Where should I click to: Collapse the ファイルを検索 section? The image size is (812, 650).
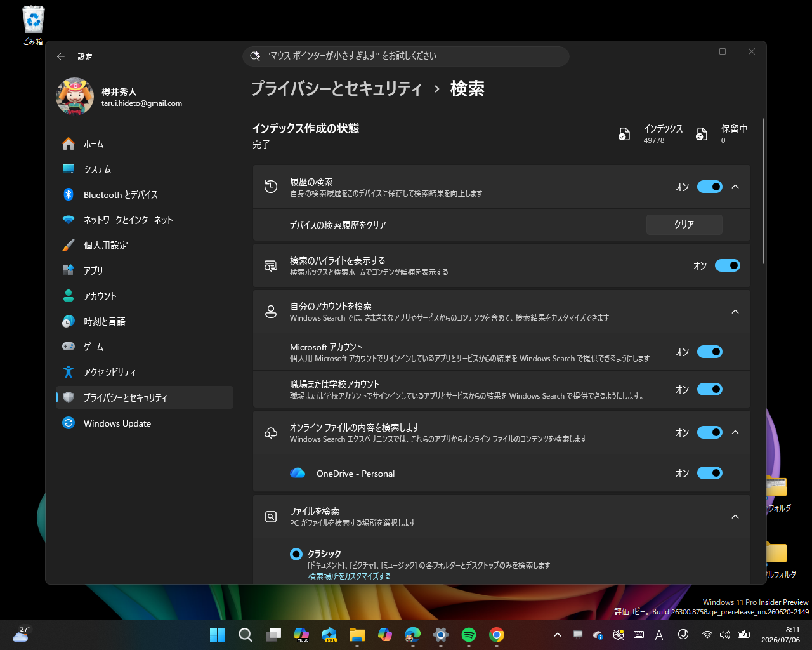pyautogui.click(x=735, y=517)
